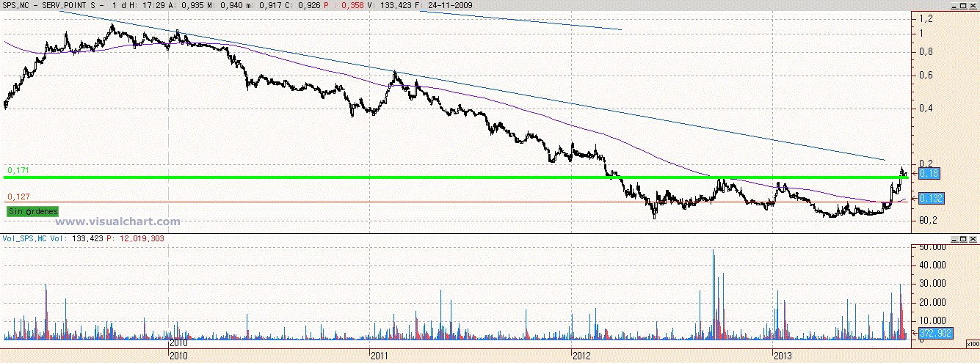Close the price chart pane
980x363 pixels.
point(973,5)
